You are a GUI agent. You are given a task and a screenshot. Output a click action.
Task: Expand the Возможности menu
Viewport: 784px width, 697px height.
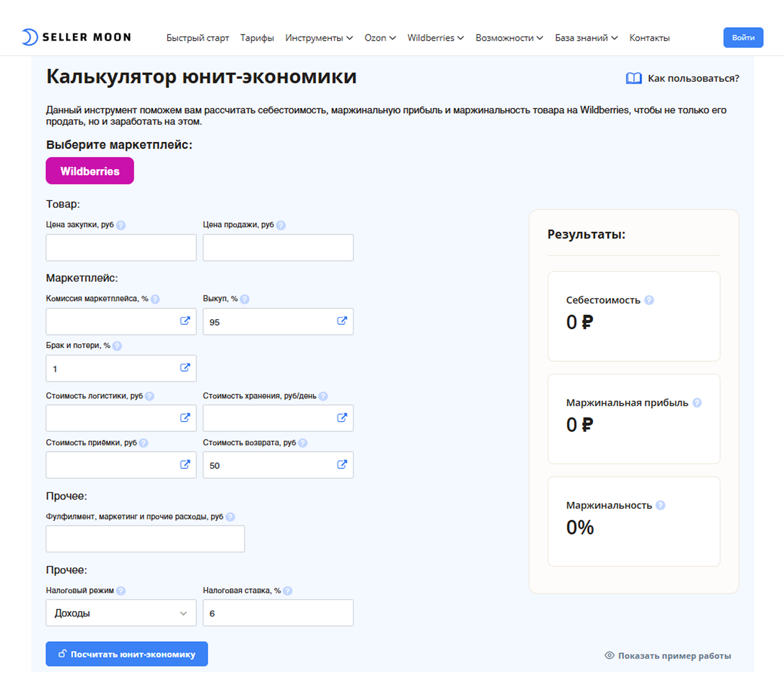[509, 38]
